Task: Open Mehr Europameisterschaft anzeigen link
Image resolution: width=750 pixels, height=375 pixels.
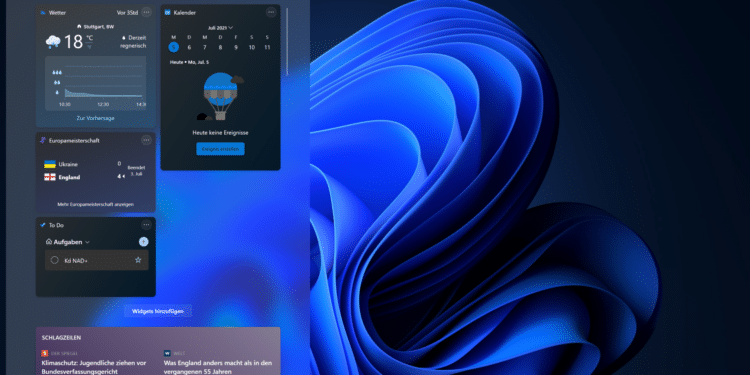Action: pyautogui.click(x=96, y=204)
